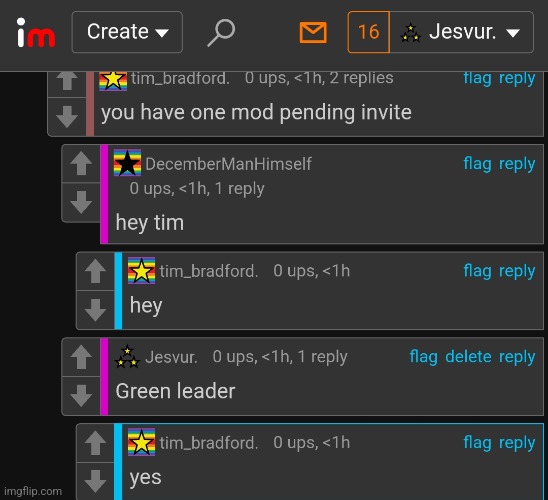View the 16 notifications counter

[369, 32]
